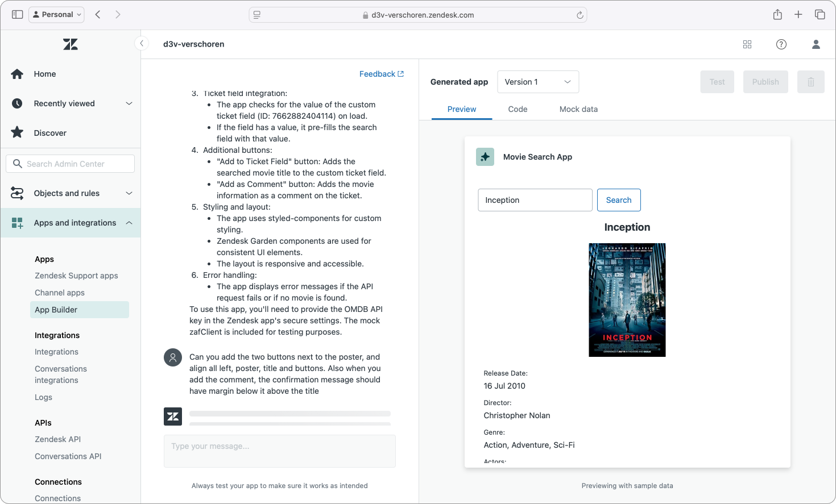This screenshot has width=836, height=504.
Task: Go to Home in sidebar
Action: coord(45,74)
